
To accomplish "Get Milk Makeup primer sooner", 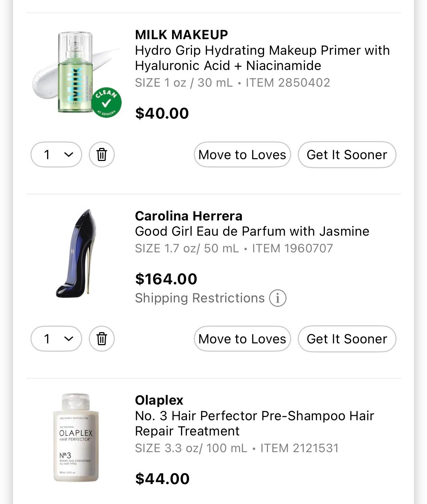I will 347,154.
